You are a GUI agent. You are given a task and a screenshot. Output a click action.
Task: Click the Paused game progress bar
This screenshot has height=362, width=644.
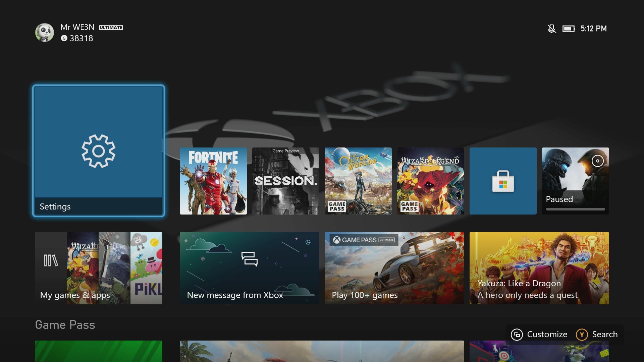pos(575,209)
